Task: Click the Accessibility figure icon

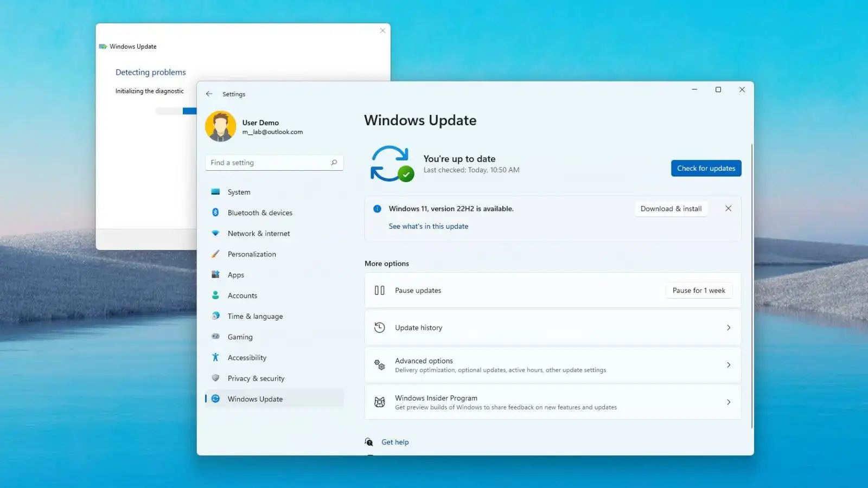Action: [x=215, y=357]
